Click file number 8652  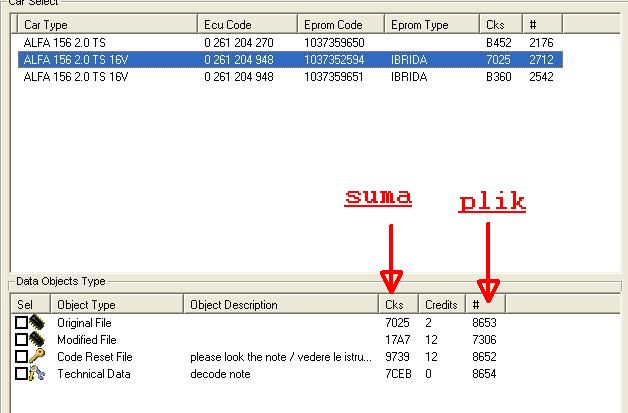point(484,357)
